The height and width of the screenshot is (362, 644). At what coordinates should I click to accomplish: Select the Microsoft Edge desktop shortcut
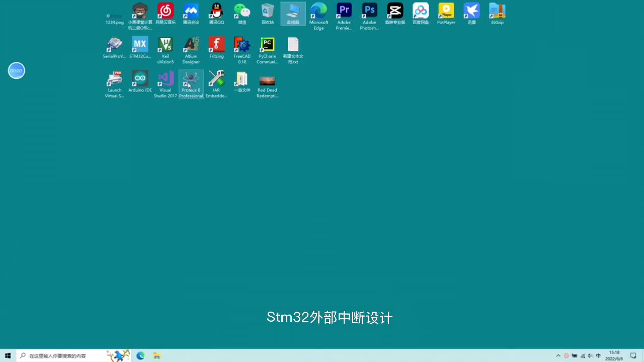(318, 16)
